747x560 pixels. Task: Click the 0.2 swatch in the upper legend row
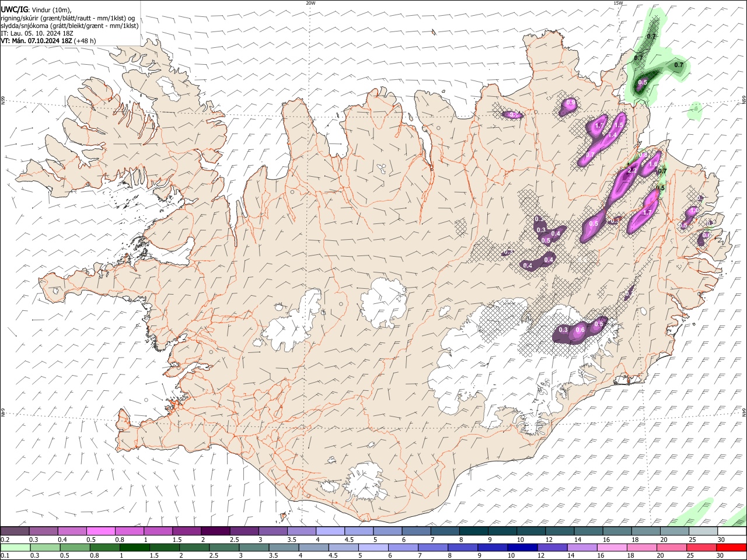click(15, 531)
